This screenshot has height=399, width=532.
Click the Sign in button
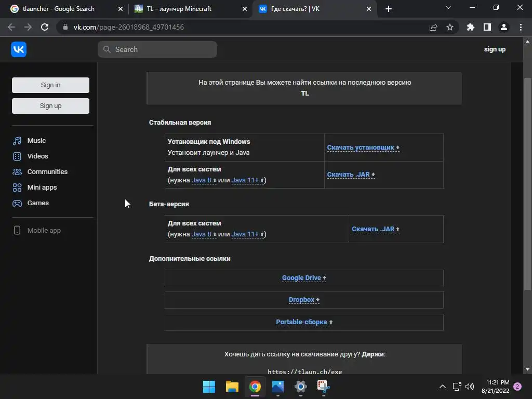[50, 85]
